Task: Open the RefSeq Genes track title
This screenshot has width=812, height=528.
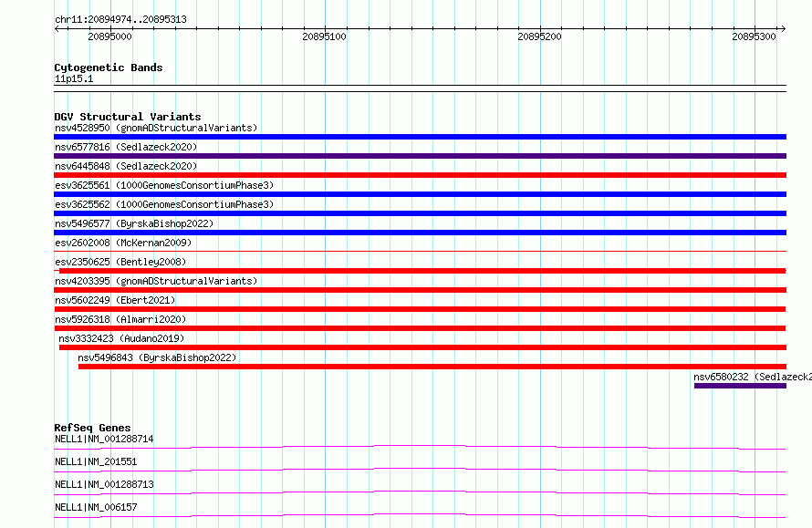Action: pyautogui.click(x=92, y=428)
